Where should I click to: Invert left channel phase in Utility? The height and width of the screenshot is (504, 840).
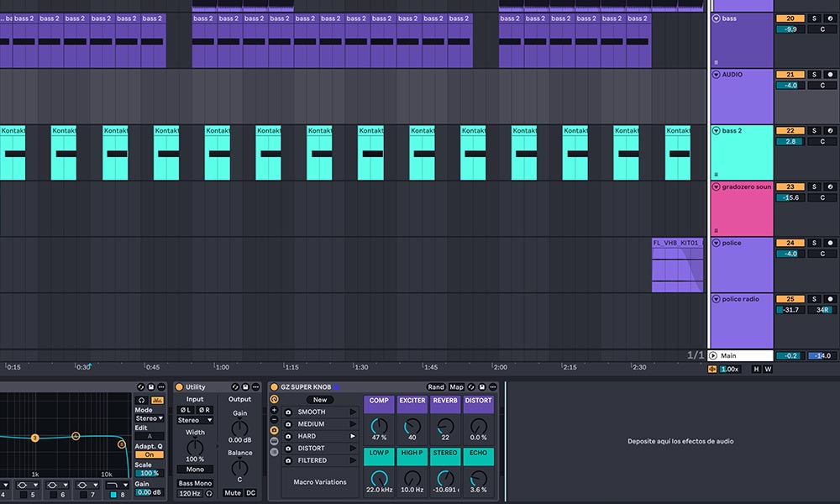coord(186,410)
